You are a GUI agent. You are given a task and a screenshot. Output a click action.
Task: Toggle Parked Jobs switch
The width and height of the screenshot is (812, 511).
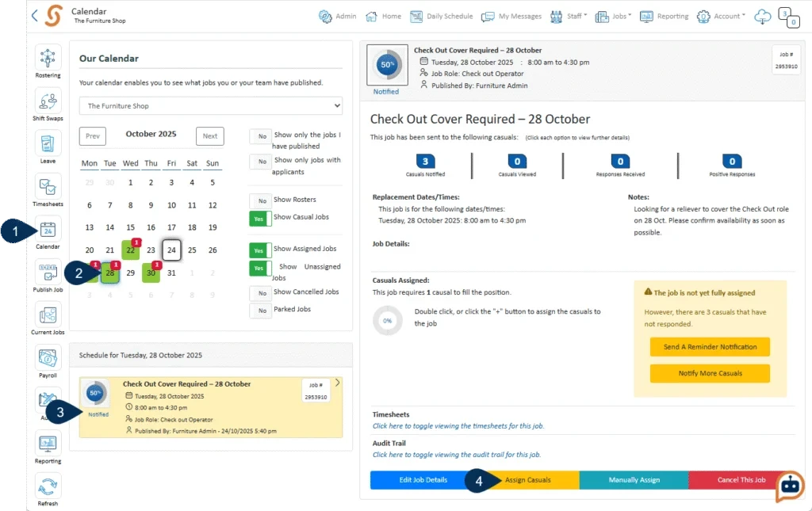click(260, 311)
